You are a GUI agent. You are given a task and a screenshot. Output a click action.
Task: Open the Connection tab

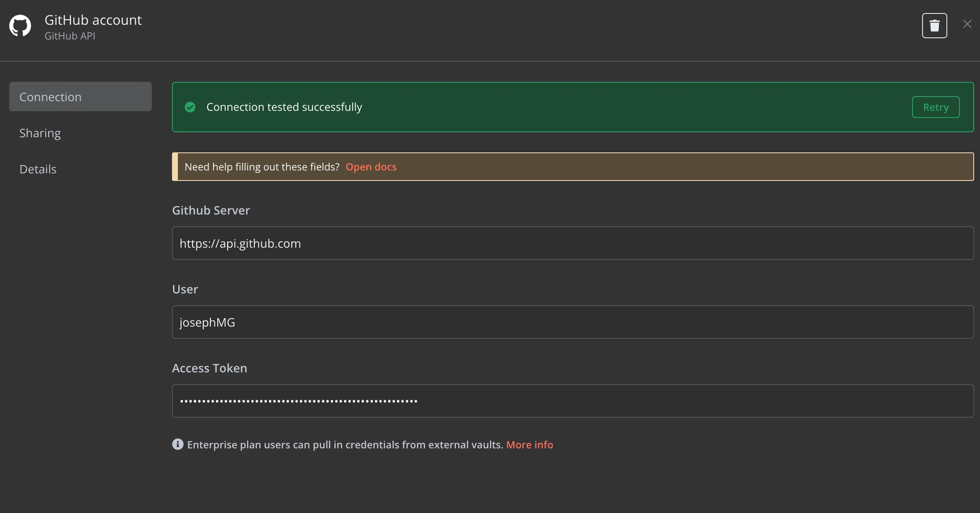tap(81, 97)
